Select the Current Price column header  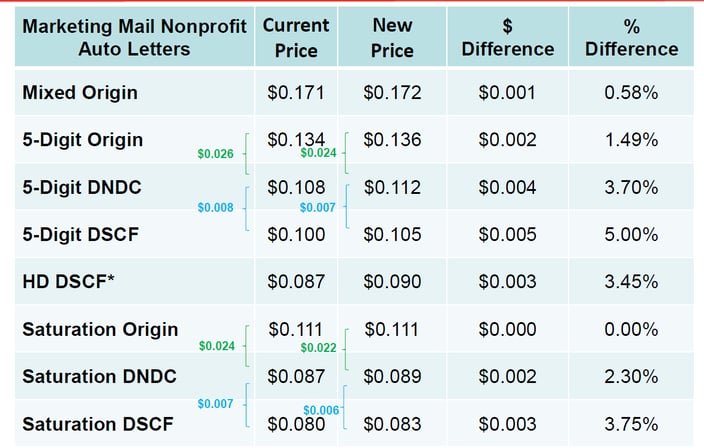[296, 36]
